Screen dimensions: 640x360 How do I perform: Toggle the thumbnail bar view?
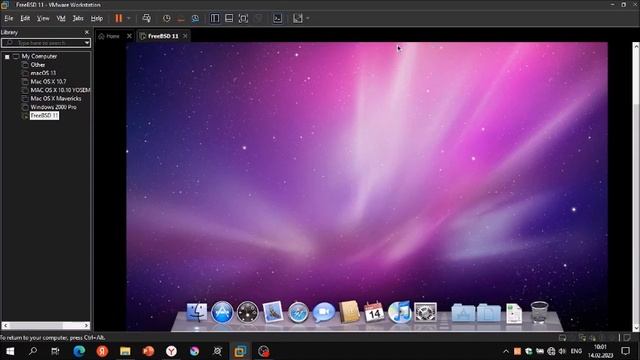point(229,18)
